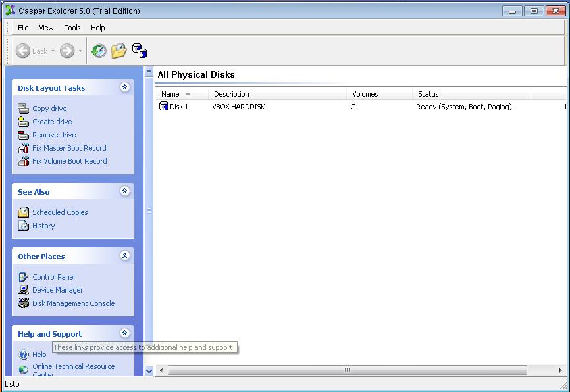Click the green arrow clock toolbar icon

pyautogui.click(x=99, y=51)
